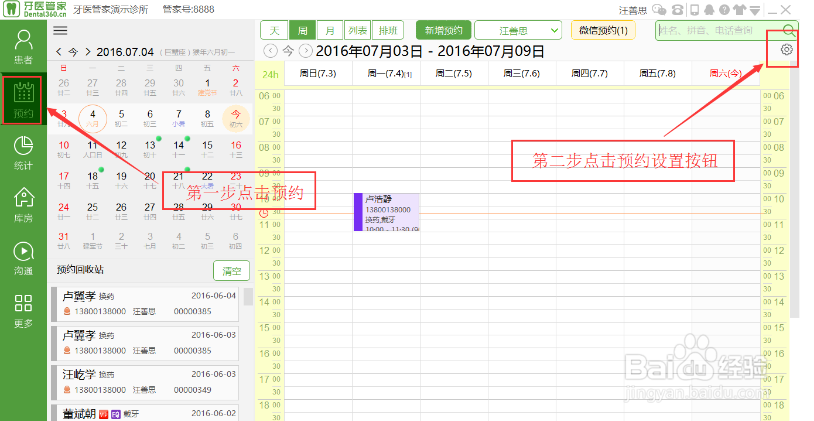Switch to the 周 (Week) view tab

click(x=302, y=31)
